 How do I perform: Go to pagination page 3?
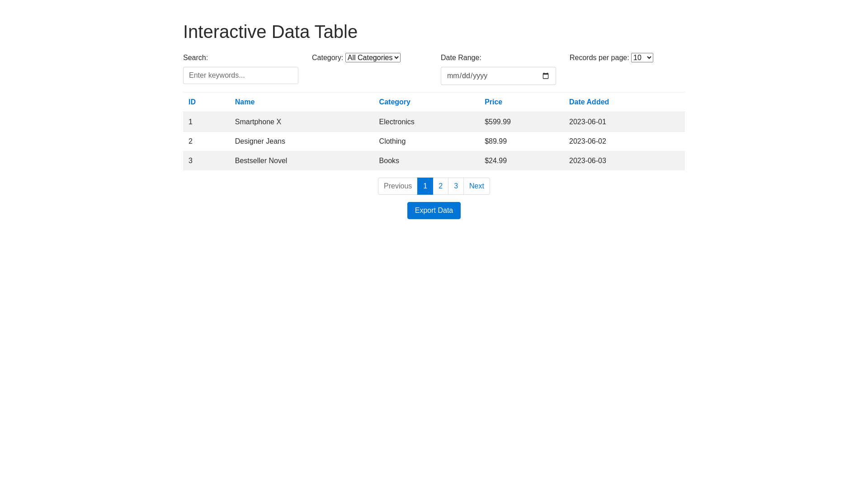click(x=456, y=186)
